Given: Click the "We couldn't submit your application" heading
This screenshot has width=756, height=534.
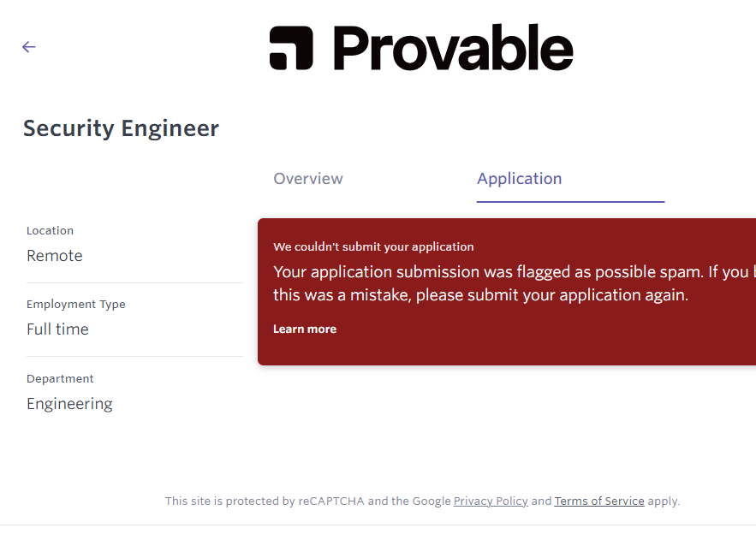Looking at the screenshot, I should tap(373, 247).
